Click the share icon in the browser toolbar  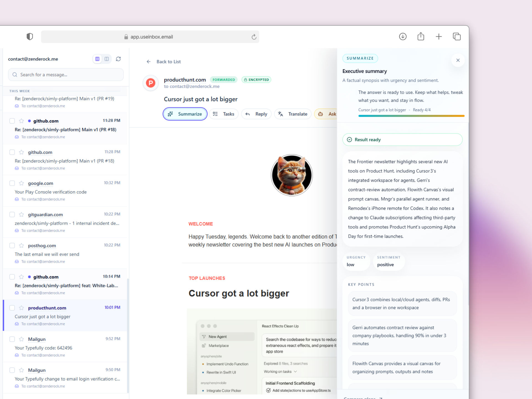pyautogui.click(x=421, y=36)
